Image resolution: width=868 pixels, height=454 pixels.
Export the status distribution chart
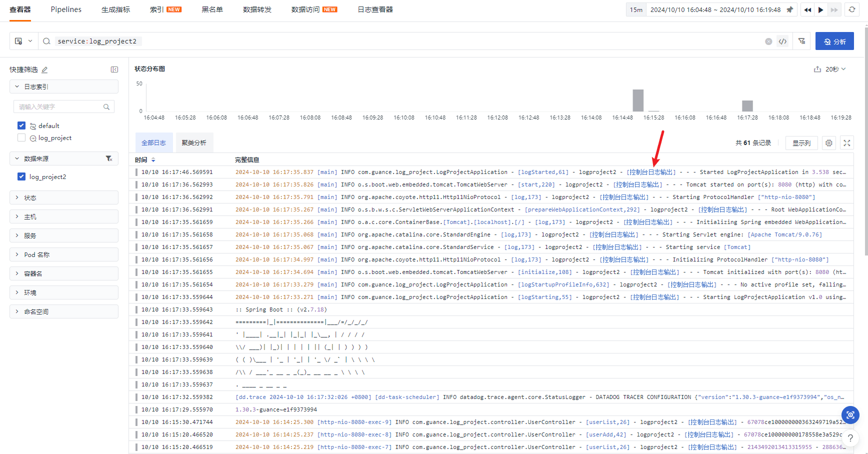point(817,69)
